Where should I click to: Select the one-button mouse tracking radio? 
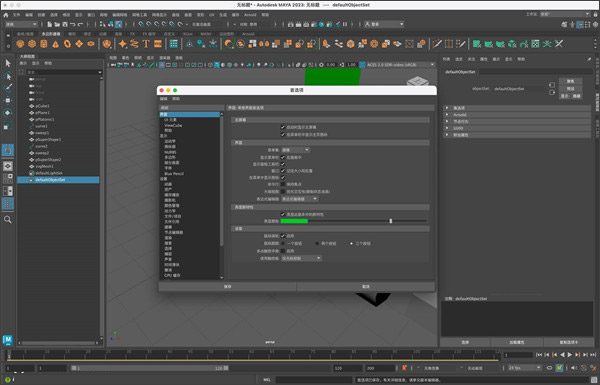tap(283, 243)
